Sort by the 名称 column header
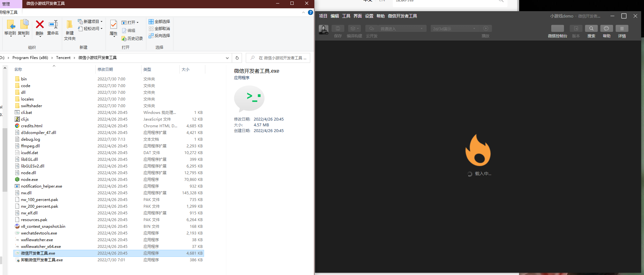Image resolution: width=644 pixels, height=275 pixels. (18, 69)
